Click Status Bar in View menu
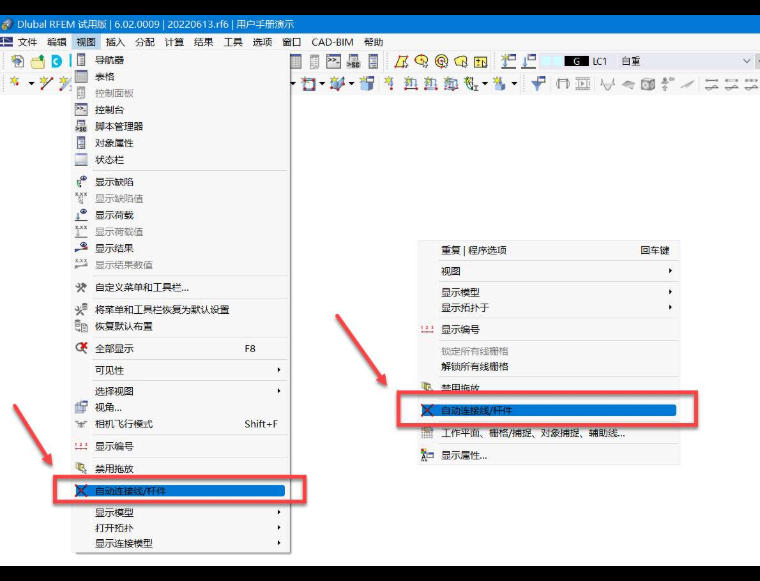Viewport: 760px width, 581px height. 181,159
